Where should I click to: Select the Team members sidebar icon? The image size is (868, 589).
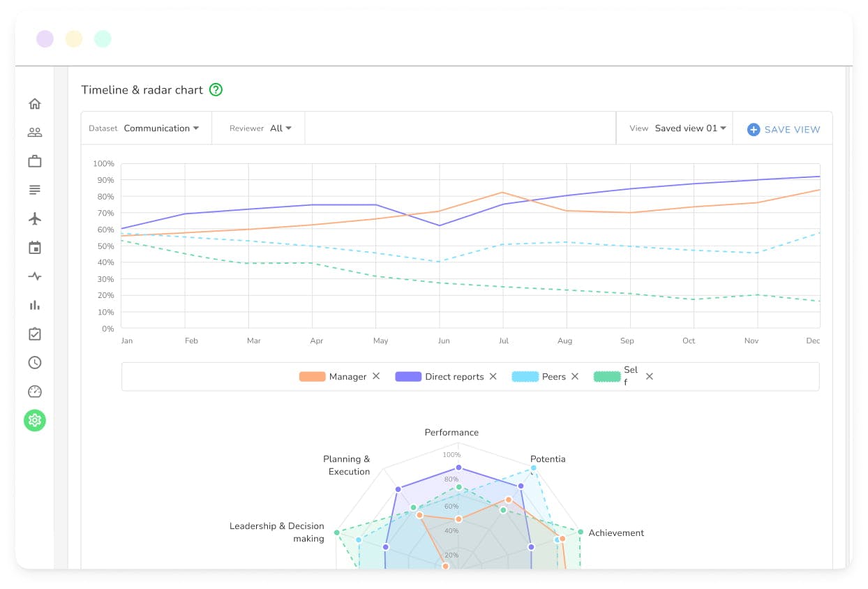(35, 132)
